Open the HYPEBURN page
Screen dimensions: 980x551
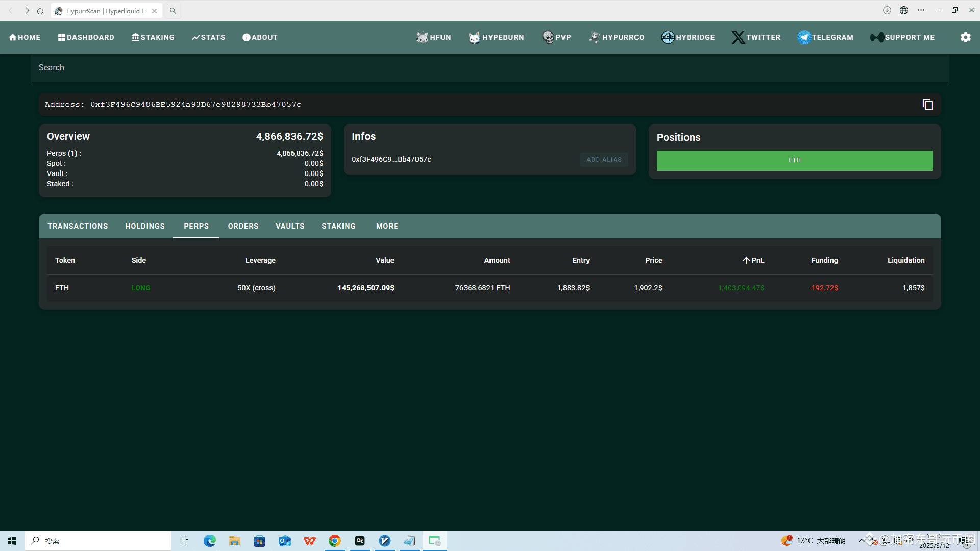click(x=496, y=37)
